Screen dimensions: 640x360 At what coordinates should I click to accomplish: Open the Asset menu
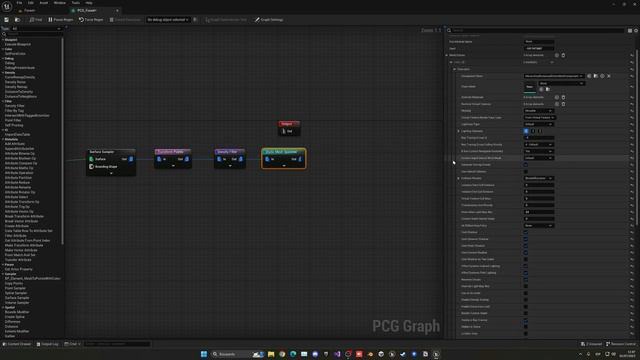44,3
